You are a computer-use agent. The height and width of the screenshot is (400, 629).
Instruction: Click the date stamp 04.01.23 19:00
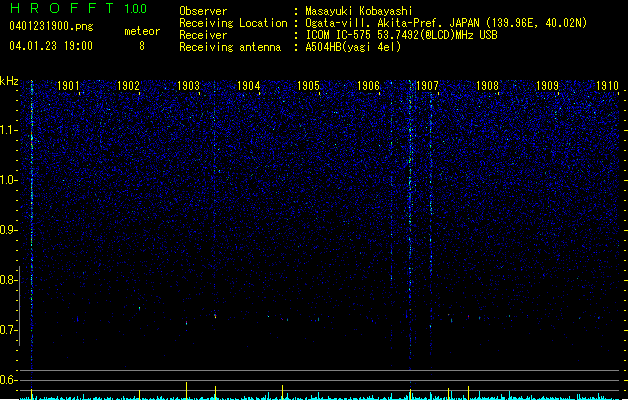pyautogui.click(x=51, y=46)
